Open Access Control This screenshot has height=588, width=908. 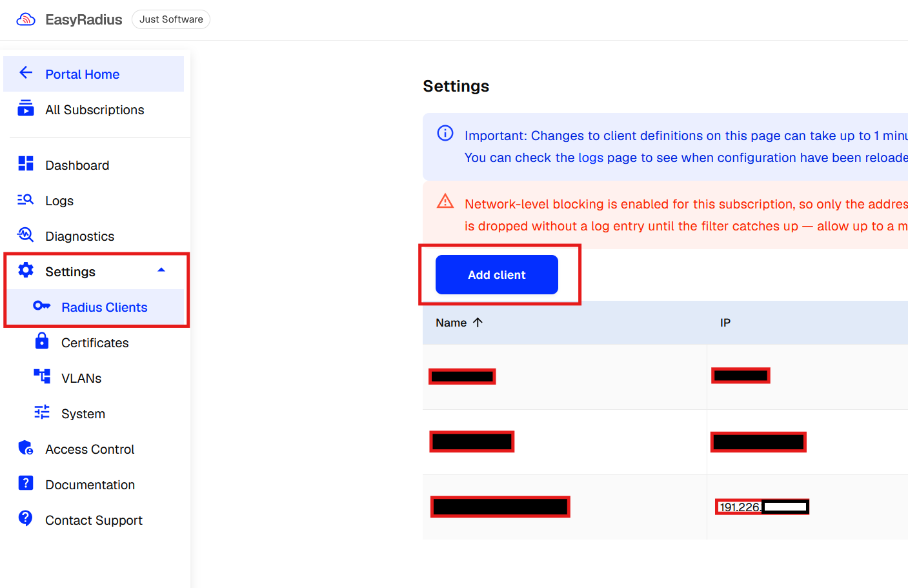(90, 449)
